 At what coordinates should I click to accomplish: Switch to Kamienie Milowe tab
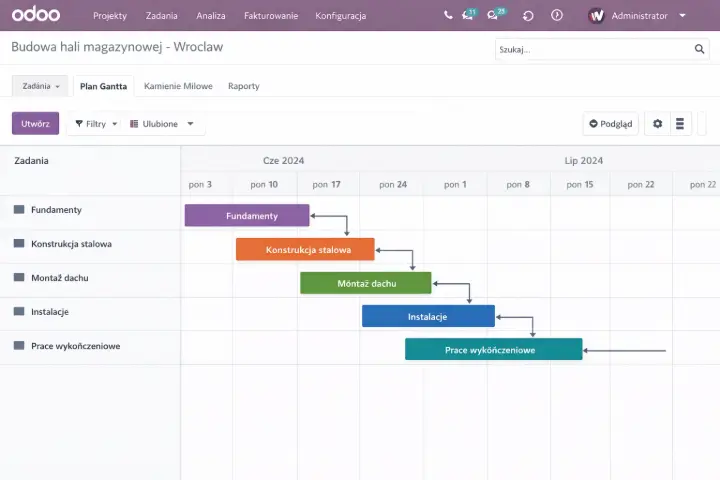178,86
